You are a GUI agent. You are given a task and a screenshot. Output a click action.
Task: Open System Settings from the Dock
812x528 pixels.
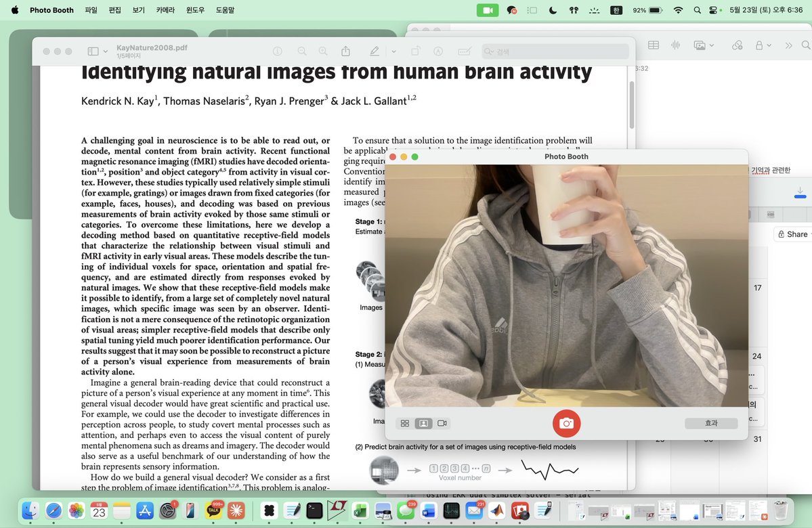point(167,511)
